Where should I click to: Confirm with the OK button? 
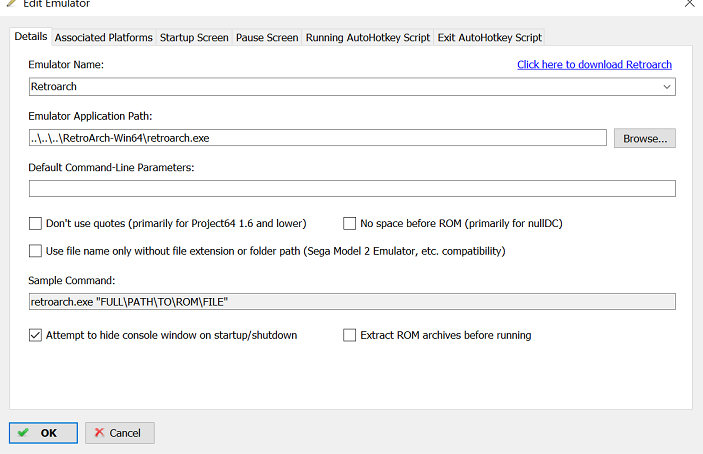pyautogui.click(x=43, y=433)
